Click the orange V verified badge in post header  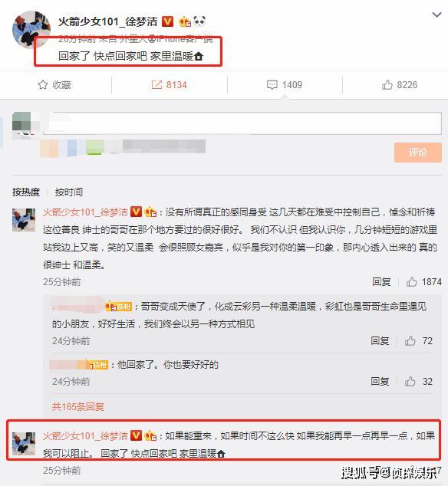(167, 21)
